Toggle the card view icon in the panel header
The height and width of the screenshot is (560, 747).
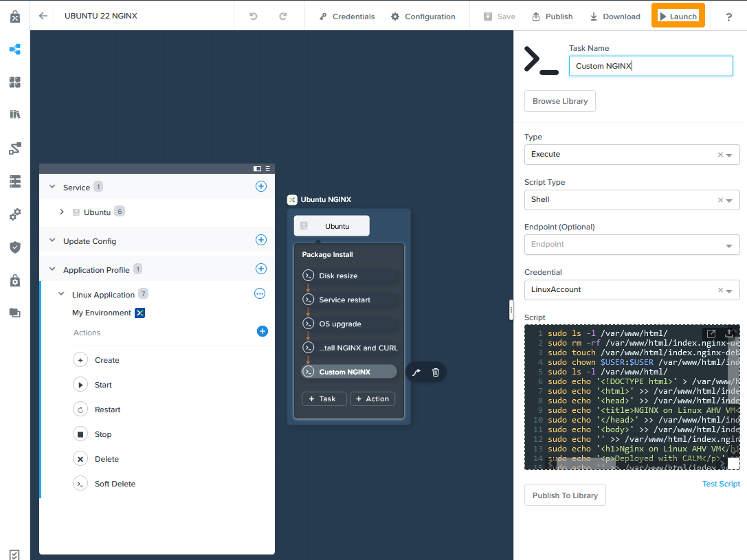pyautogui.click(x=257, y=168)
